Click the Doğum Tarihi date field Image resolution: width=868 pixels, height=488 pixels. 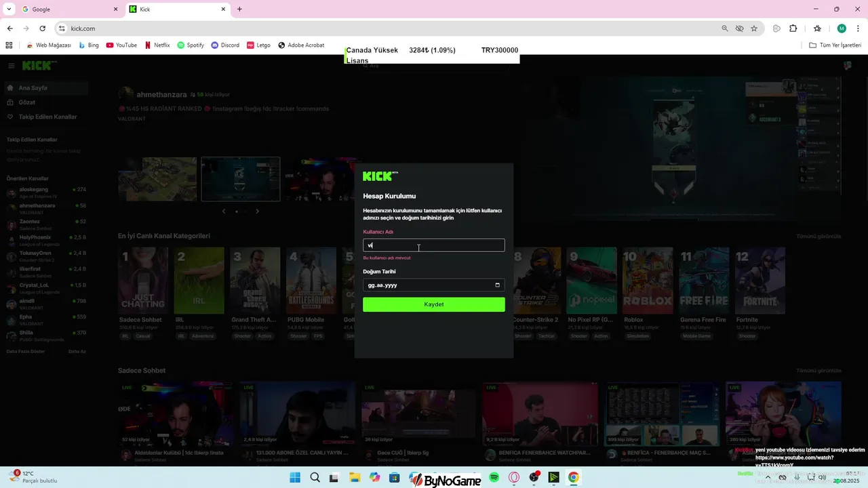433,285
